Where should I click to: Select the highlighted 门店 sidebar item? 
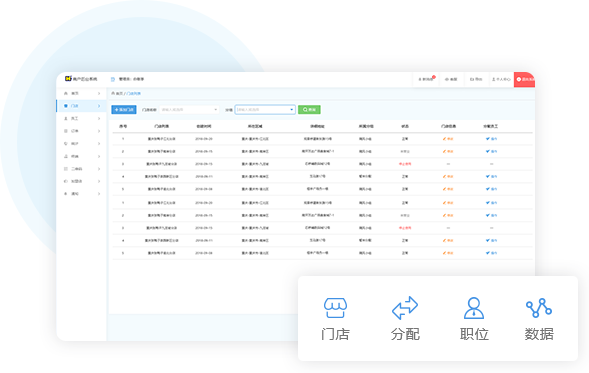[82, 106]
